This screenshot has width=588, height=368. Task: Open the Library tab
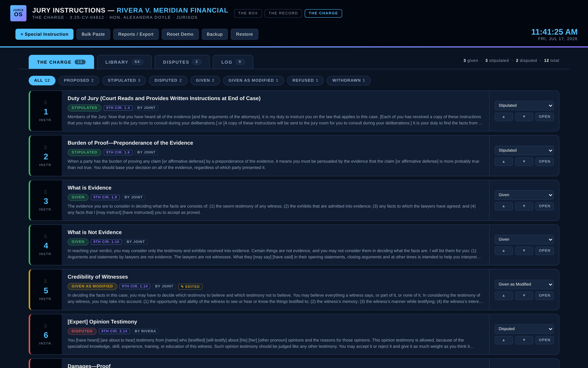point(124,62)
